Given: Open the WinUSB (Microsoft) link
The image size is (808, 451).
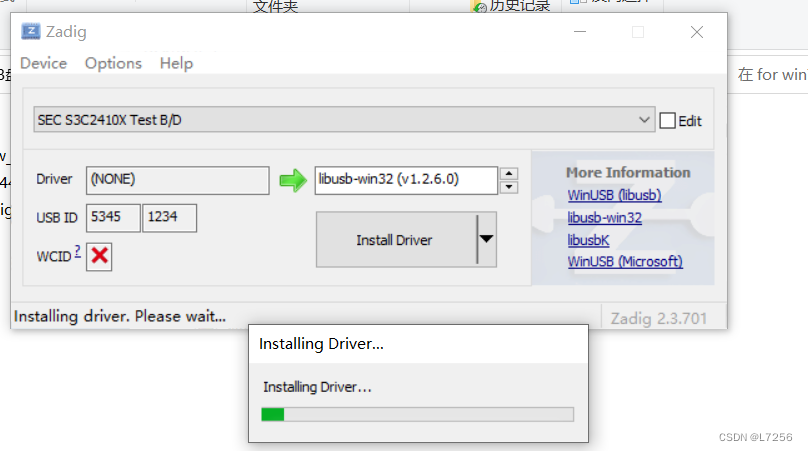Looking at the screenshot, I should click(625, 262).
